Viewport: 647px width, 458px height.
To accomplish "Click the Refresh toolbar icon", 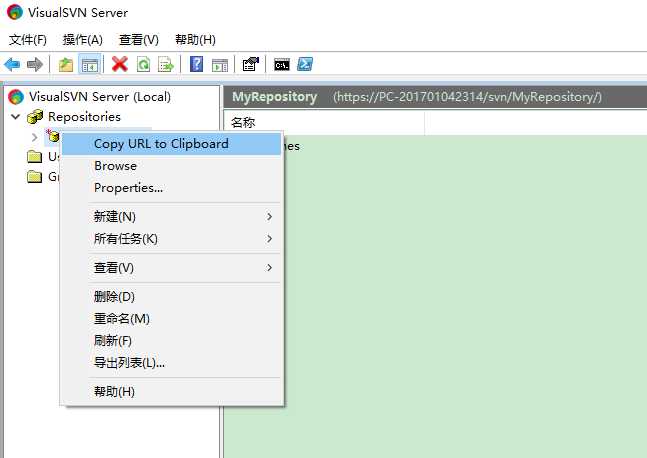I will [x=143, y=64].
